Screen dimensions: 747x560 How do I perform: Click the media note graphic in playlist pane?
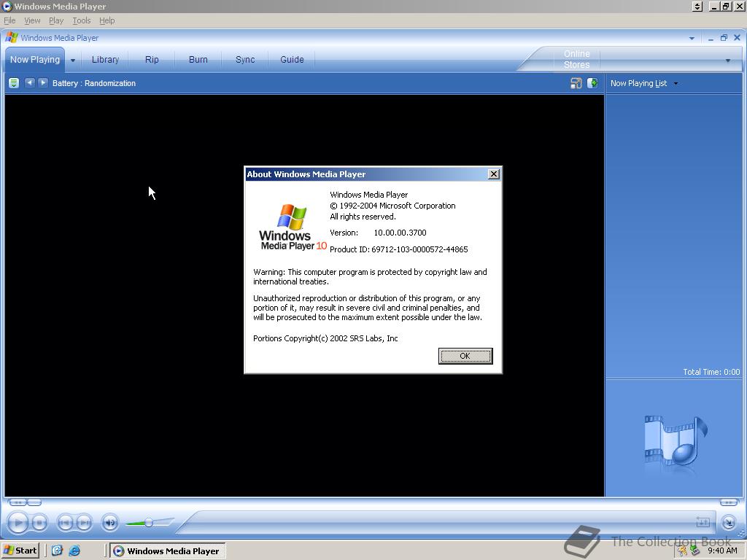[x=675, y=442]
